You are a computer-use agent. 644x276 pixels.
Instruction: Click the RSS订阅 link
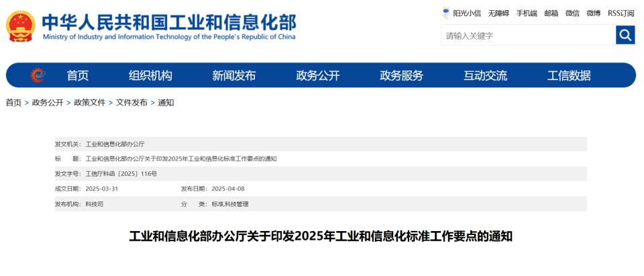click(x=621, y=13)
